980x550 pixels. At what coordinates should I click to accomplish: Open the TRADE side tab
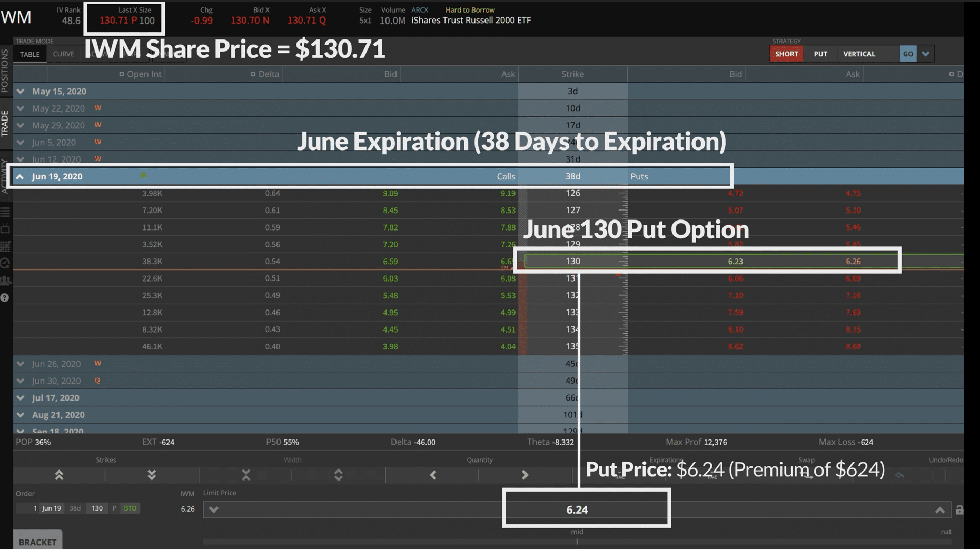click(5, 124)
